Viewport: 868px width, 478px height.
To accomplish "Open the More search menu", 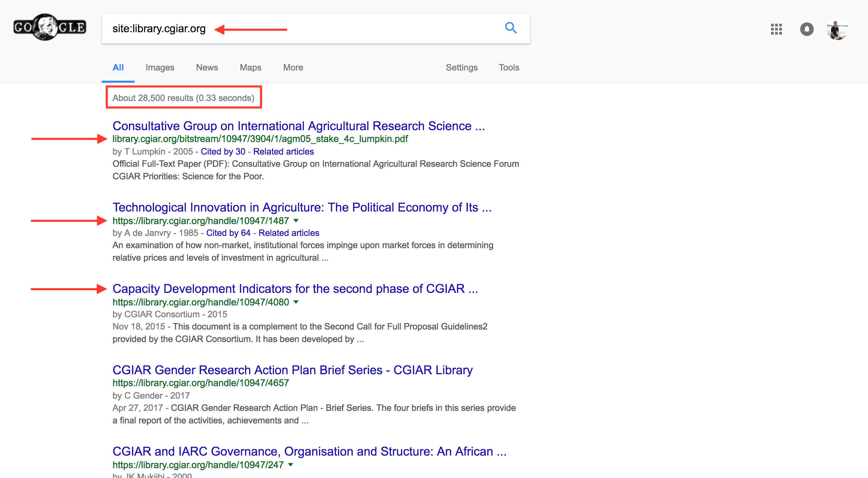I will (293, 67).
